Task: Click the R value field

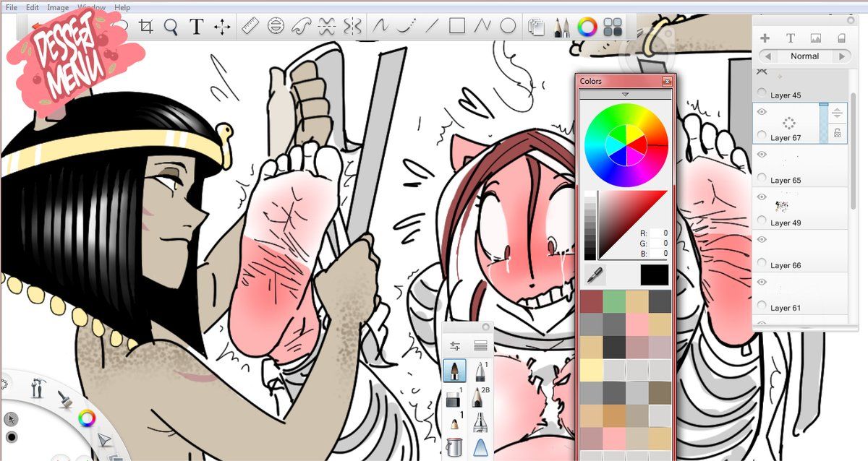Action: tap(658, 233)
